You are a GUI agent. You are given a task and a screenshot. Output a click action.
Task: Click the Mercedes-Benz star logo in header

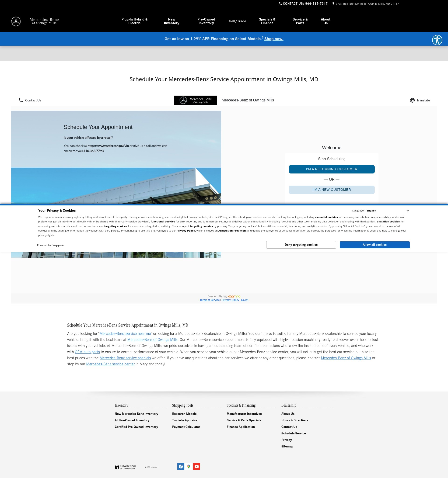16,21
